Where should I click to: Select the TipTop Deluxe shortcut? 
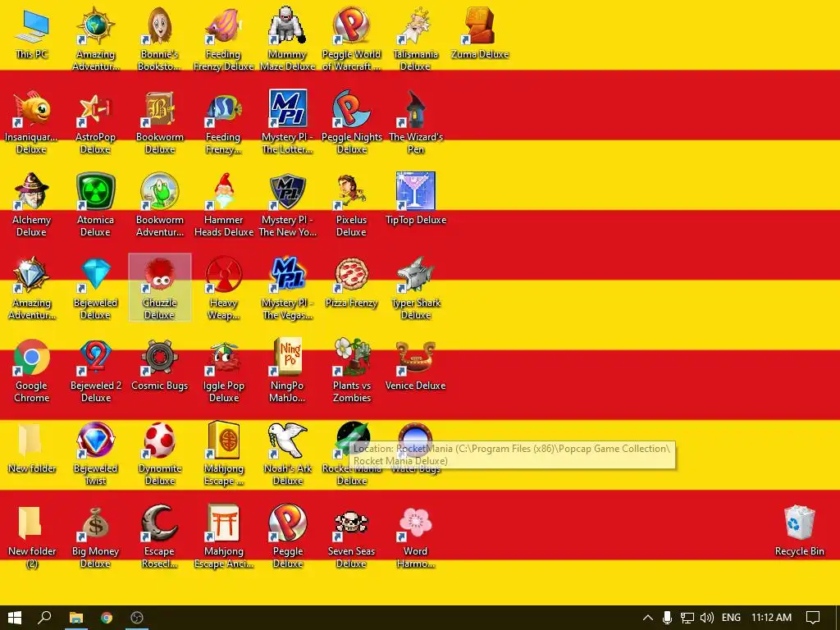point(416,199)
